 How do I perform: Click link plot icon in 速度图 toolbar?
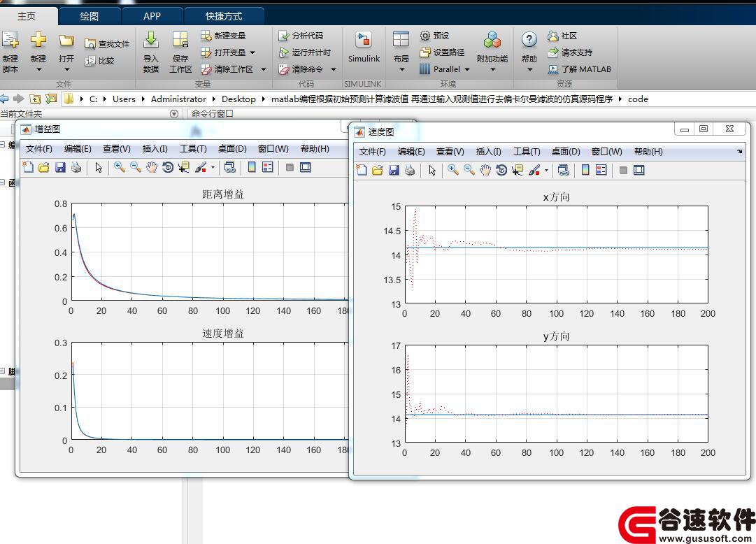pos(563,170)
